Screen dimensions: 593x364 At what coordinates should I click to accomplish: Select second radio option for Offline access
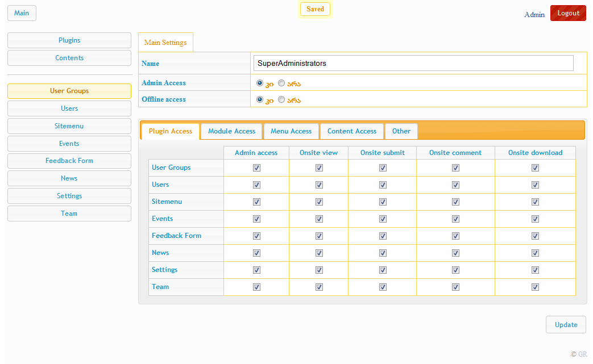(x=281, y=99)
